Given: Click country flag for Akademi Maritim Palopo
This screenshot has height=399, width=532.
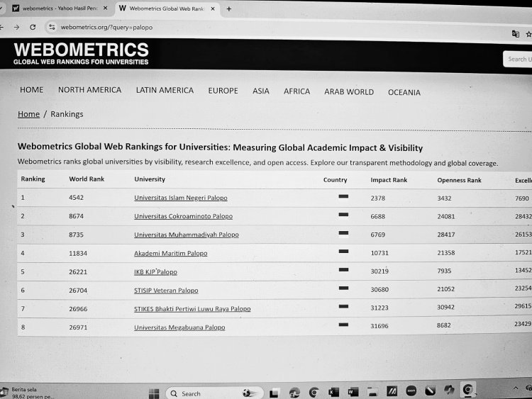Looking at the screenshot, I should click(343, 252).
